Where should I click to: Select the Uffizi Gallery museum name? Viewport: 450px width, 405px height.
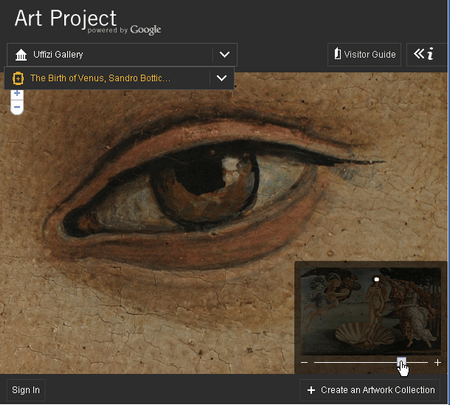coord(58,54)
